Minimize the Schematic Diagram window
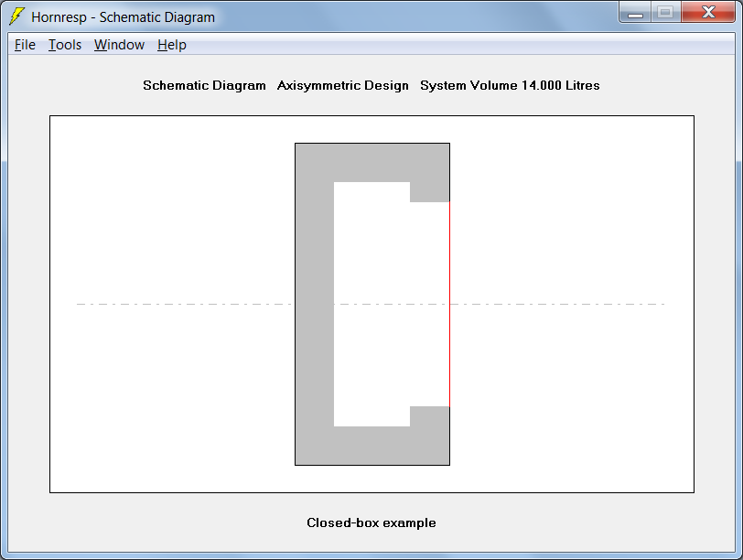Viewport: 743px width, 560px height. tap(635, 12)
